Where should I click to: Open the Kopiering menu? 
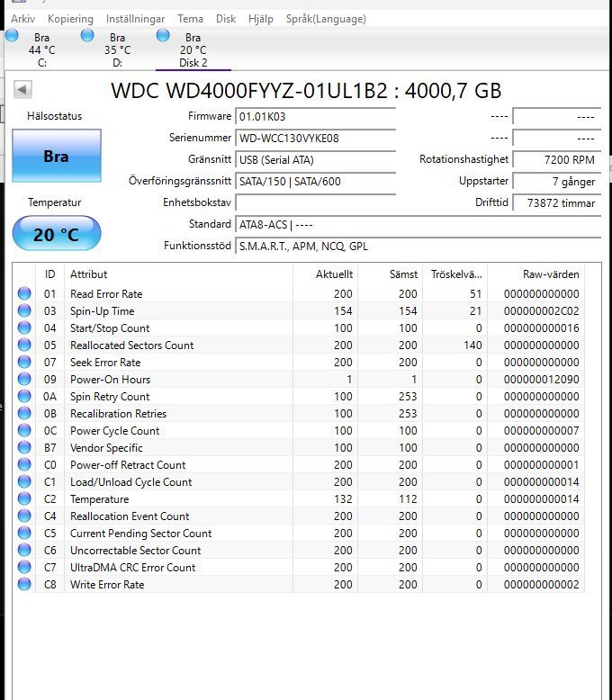[x=70, y=19]
